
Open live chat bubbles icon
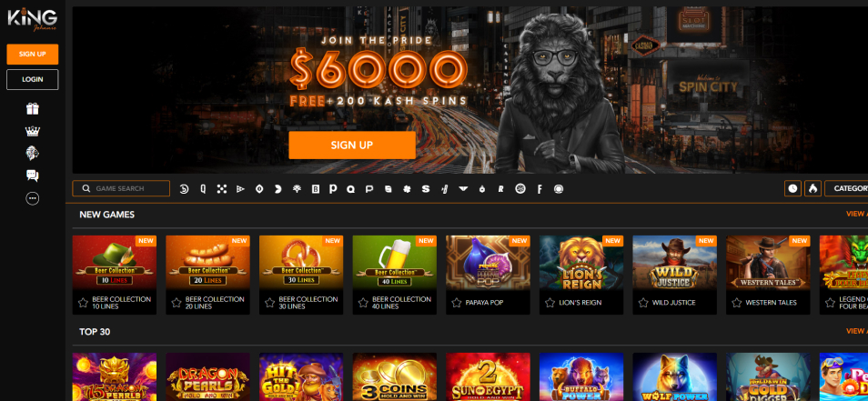coord(33,175)
